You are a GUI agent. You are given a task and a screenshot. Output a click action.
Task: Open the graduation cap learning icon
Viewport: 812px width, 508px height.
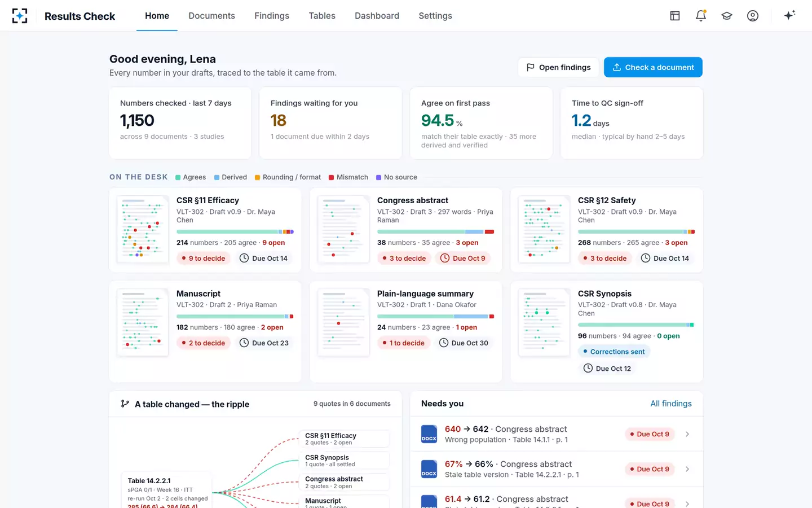pos(727,16)
